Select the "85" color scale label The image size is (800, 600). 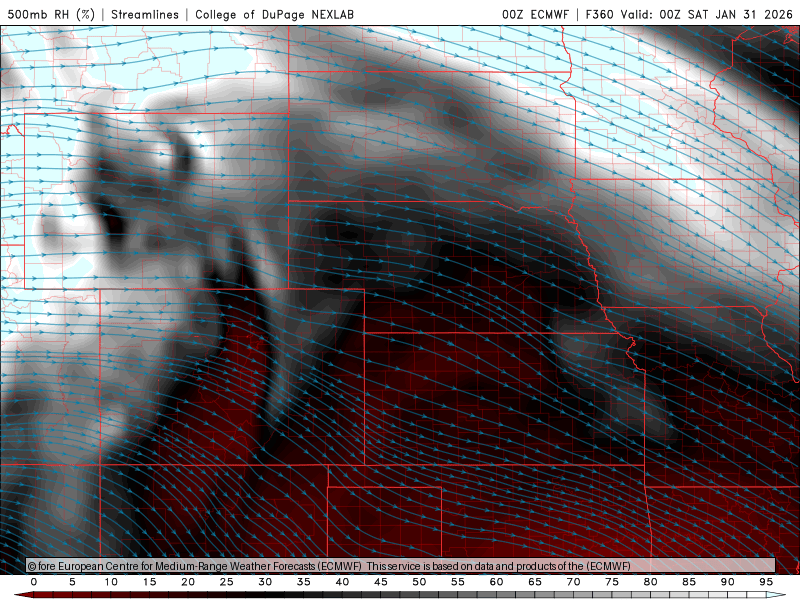[x=689, y=582]
